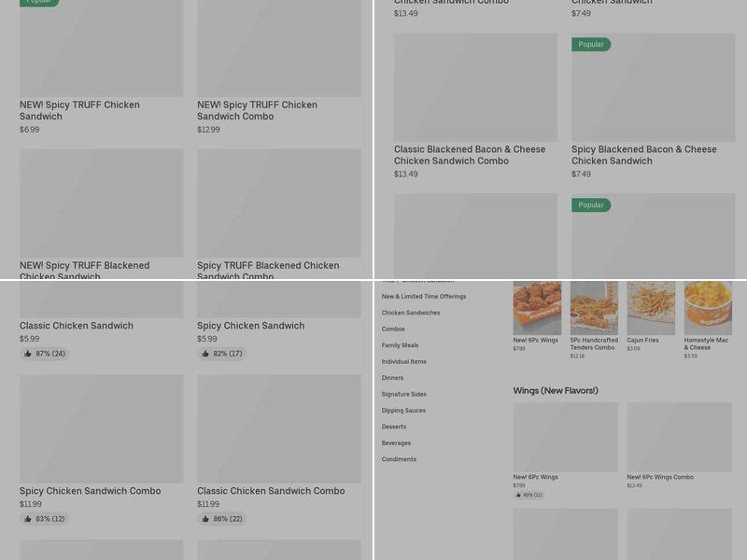747x560 pixels.
Task: Click Classic Blackened Bacon & Cheese Chicken Sandwich Combo title
Action: [470, 155]
